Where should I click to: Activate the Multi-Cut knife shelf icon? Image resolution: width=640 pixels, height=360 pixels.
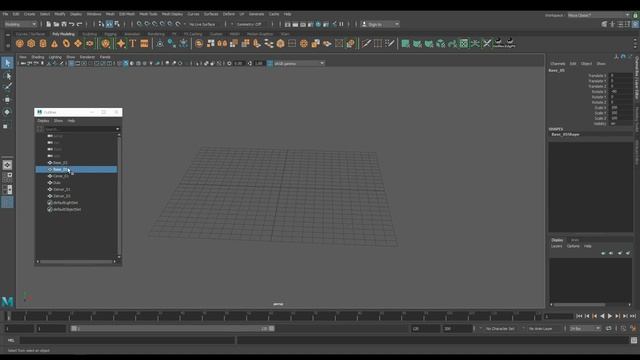(x=366, y=43)
